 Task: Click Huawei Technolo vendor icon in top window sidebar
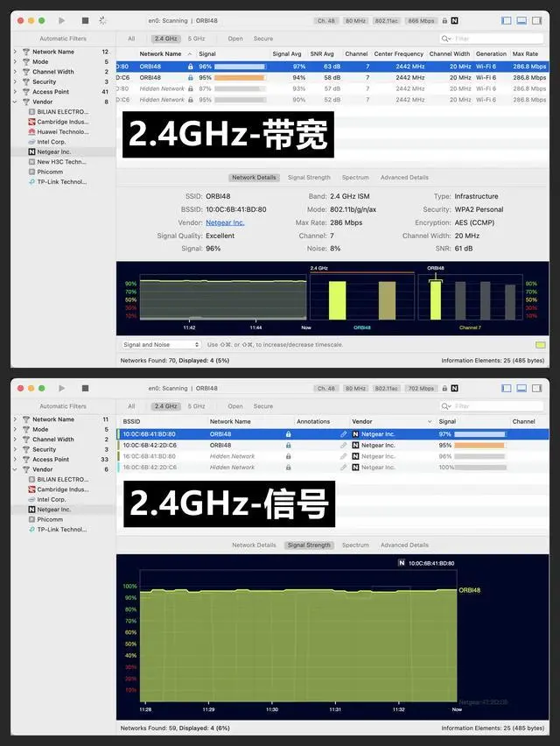[x=31, y=132]
